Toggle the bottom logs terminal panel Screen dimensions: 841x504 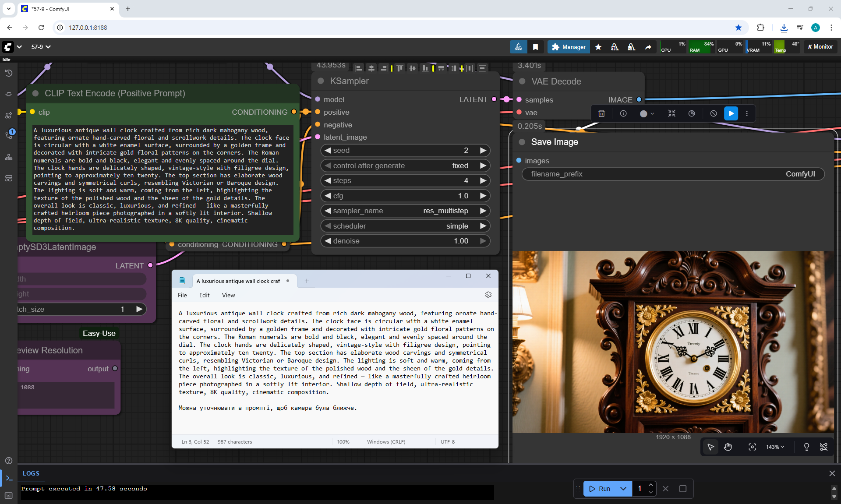click(x=9, y=478)
